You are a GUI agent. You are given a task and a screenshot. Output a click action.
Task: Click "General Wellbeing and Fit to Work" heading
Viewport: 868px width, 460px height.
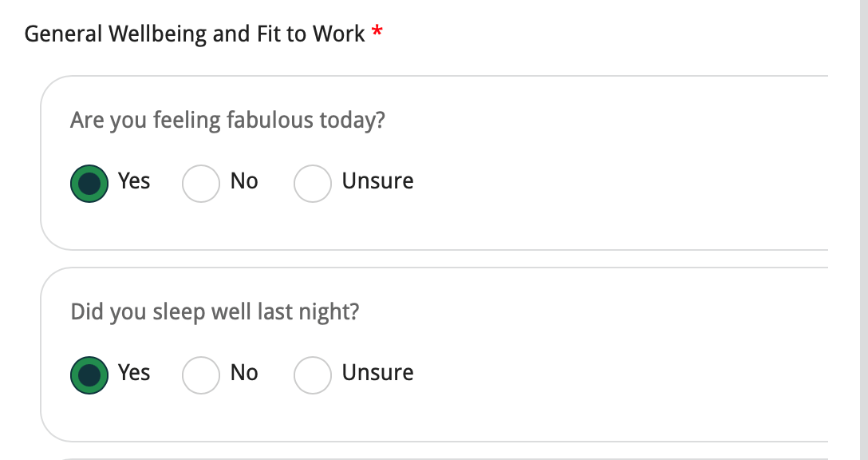point(195,34)
